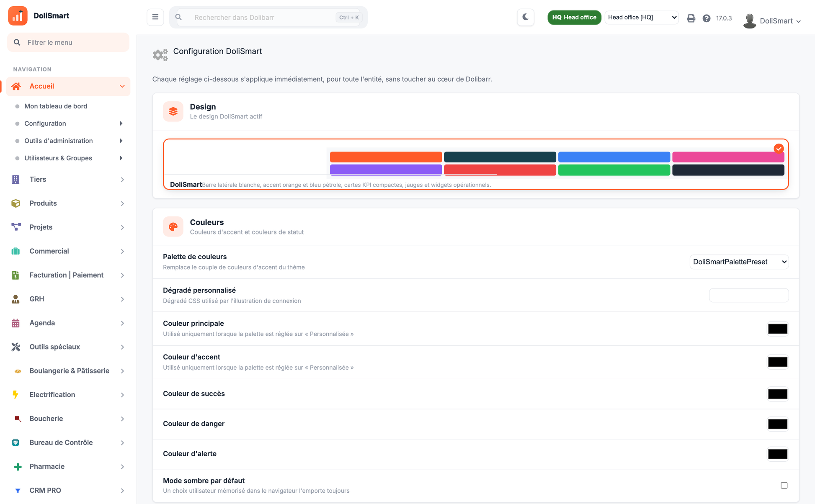Viewport: 815px width, 504px height.
Task: Collapse the Accueil menu chevron
Action: 122,86
